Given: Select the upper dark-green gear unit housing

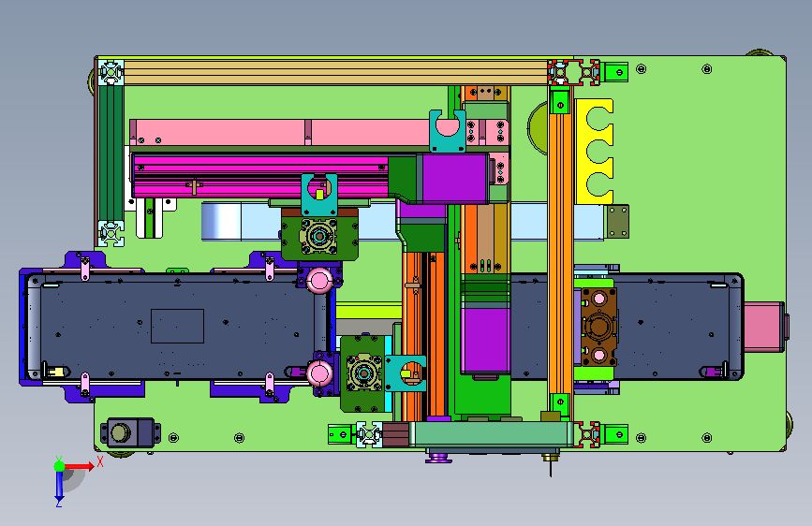Looking at the screenshot, I should [319, 234].
